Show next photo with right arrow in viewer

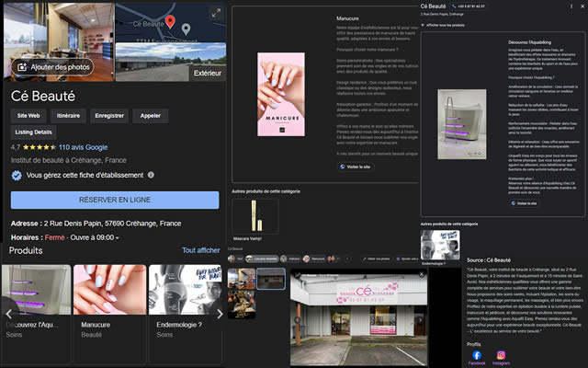tap(421, 320)
